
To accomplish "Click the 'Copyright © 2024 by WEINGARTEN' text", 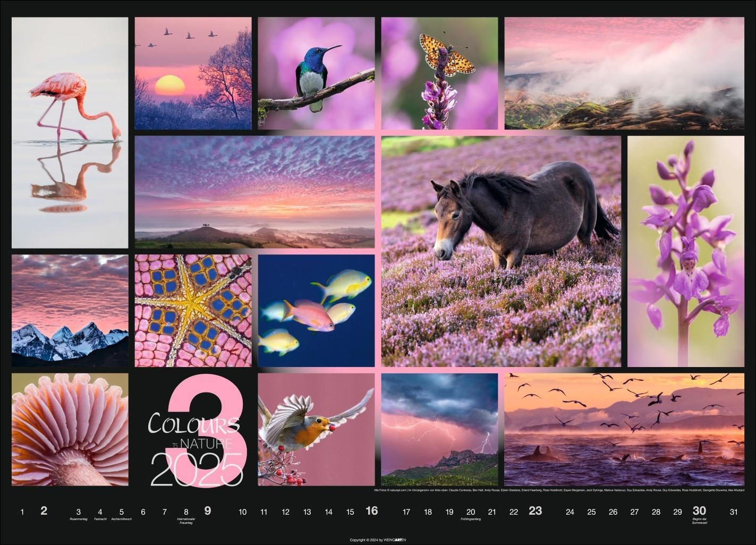I will [x=378, y=540].
